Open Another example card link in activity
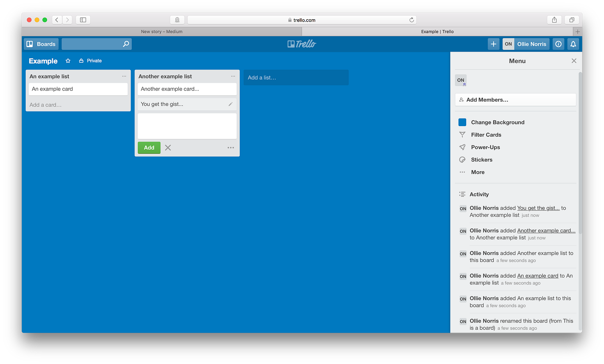 (x=546, y=231)
